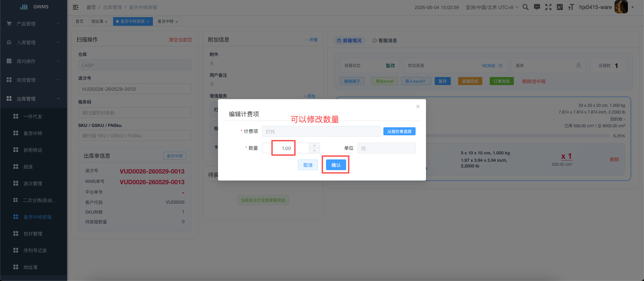Switch to the 装箱情况 tab
The image size is (644, 281).
tap(349, 41)
